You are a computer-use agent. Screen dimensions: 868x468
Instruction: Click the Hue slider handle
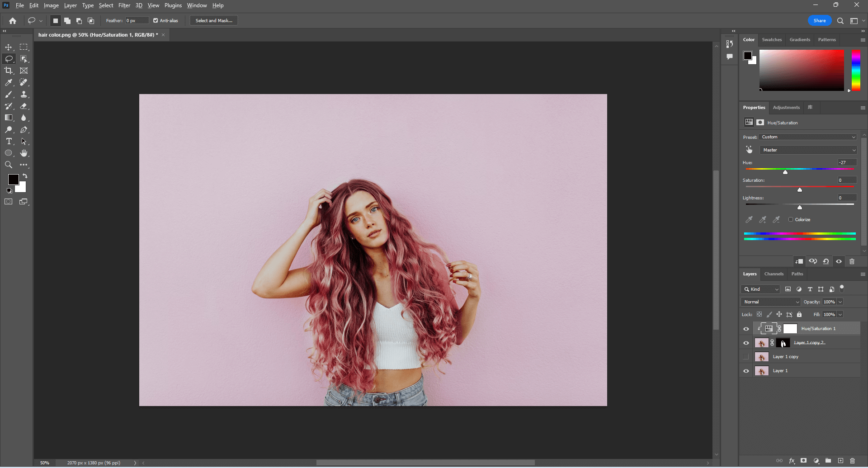click(785, 172)
